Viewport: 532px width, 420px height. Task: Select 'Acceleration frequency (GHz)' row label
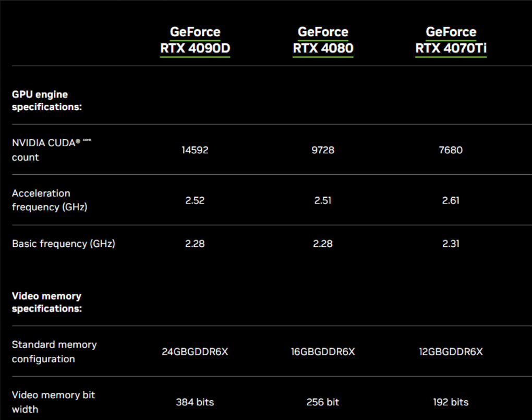coord(50,200)
